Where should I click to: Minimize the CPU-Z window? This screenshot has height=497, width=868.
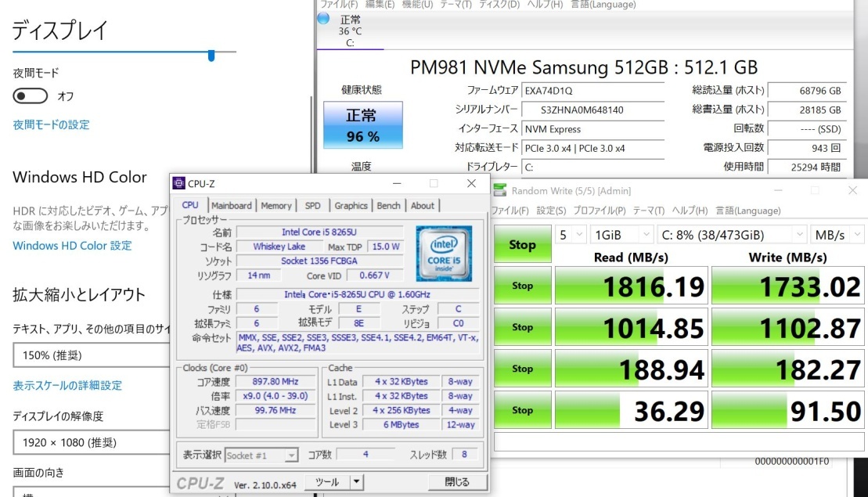tap(397, 183)
